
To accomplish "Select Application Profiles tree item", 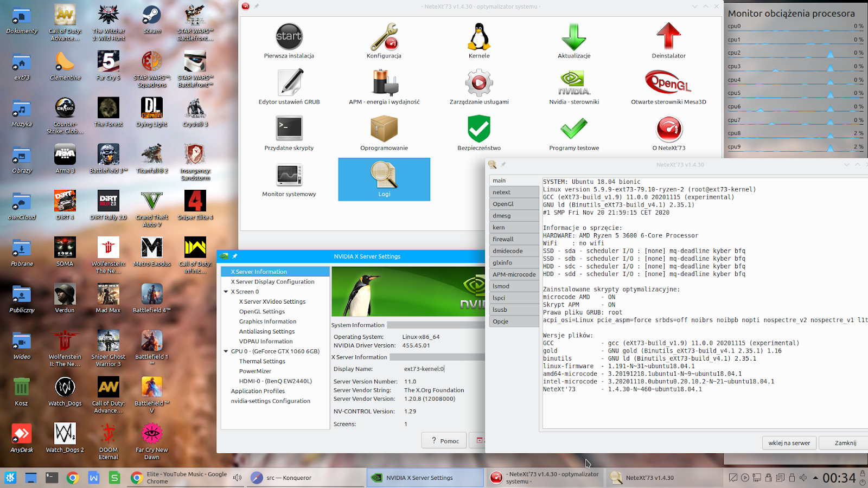I will pos(258,391).
